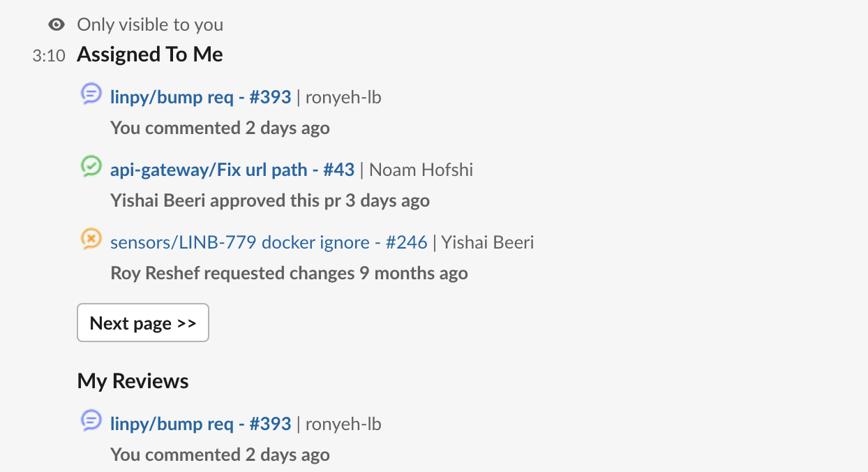868x472 pixels.
Task: Click Only visible to you label
Action: (151, 25)
